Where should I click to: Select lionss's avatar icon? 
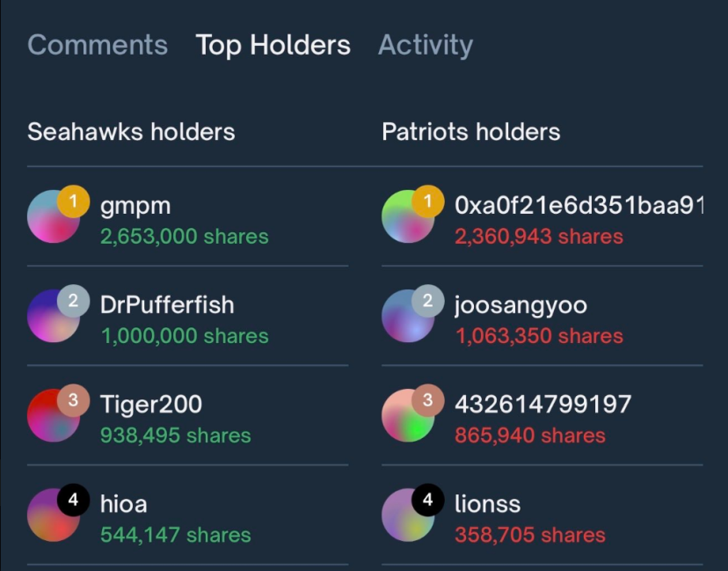click(408, 515)
